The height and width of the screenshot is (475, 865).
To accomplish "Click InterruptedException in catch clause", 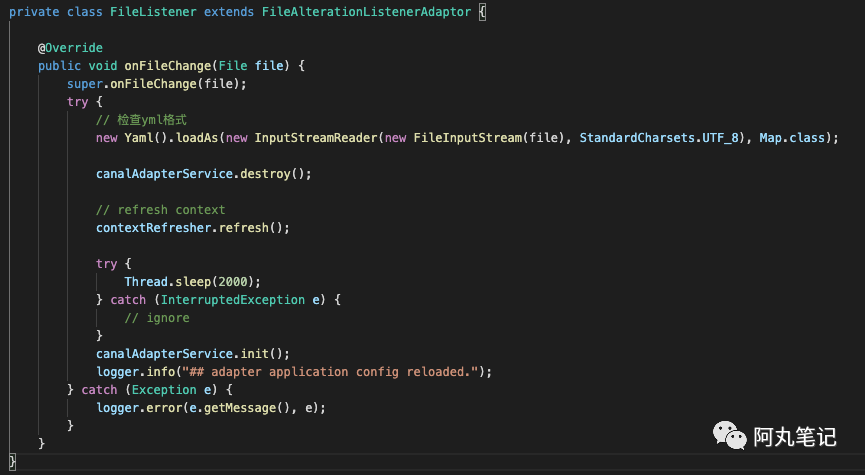I will (x=233, y=300).
